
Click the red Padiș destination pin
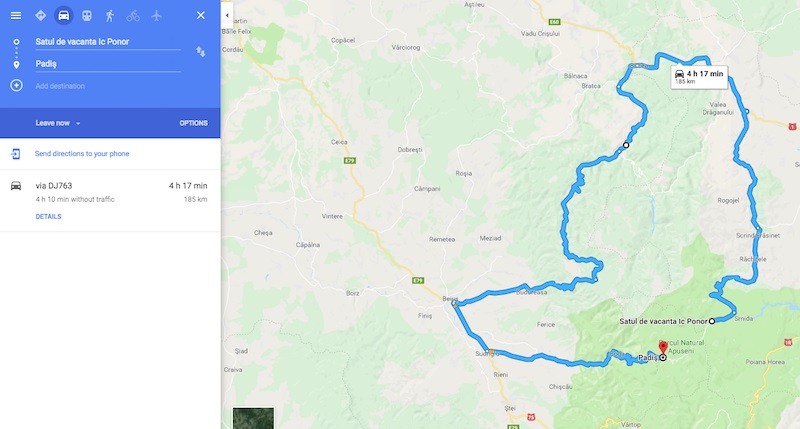pos(663,348)
